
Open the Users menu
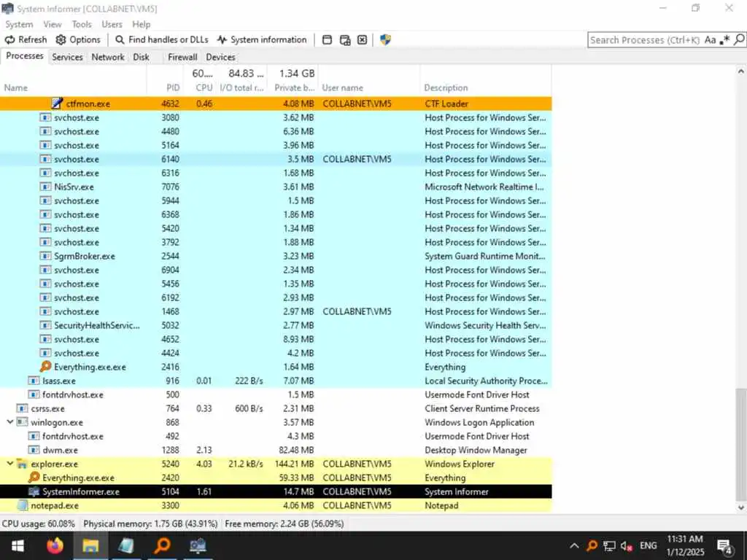click(112, 24)
